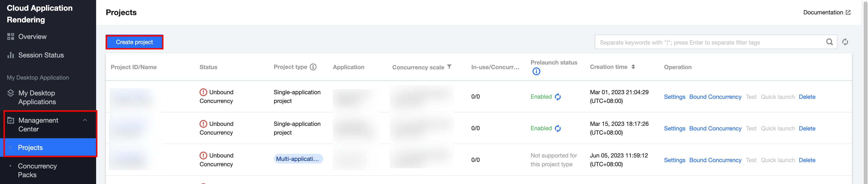Refresh prelaunch status for second project
868x184 pixels.
[x=558, y=129]
